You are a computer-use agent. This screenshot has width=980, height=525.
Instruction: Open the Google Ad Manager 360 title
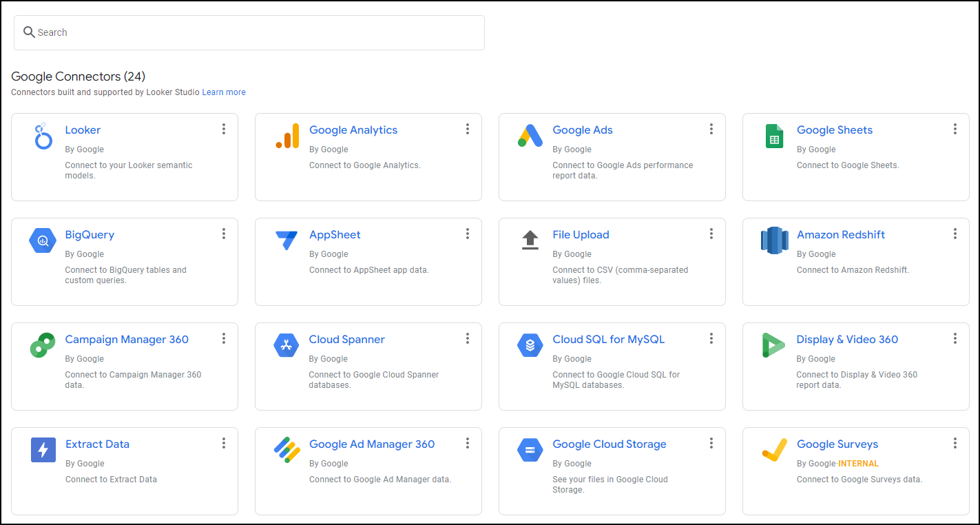tap(372, 444)
